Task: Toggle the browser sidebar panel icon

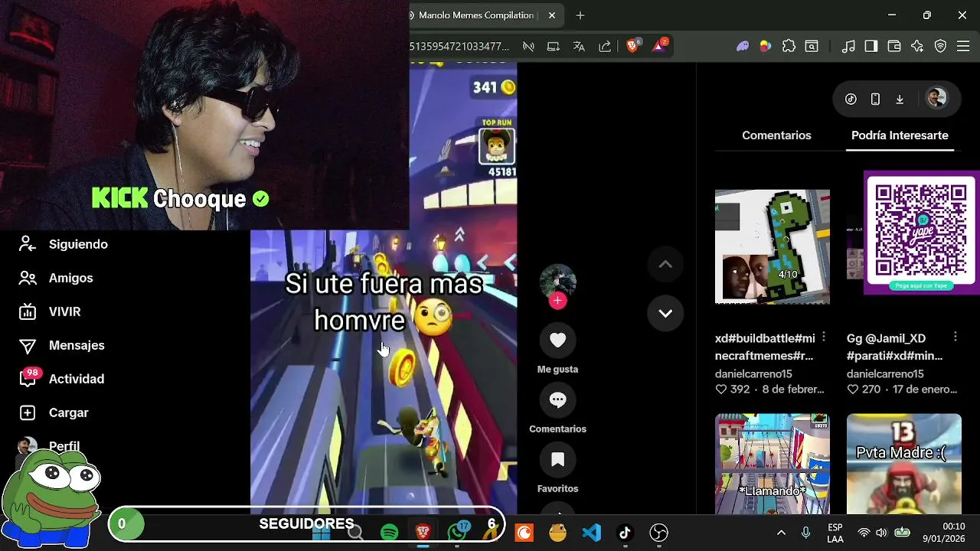Action: pyautogui.click(x=871, y=47)
